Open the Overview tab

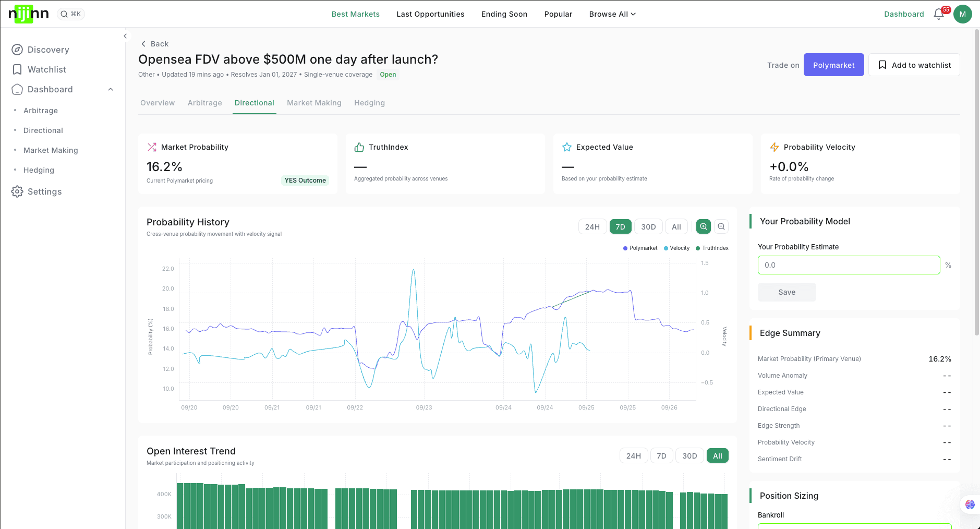158,103
